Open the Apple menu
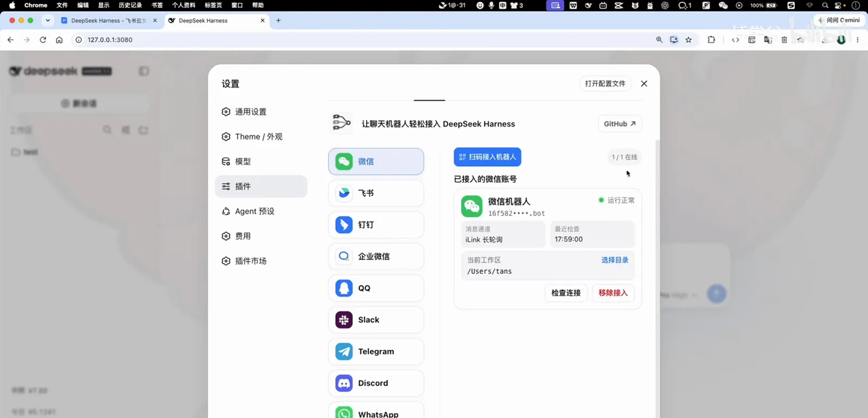The height and width of the screenshot is (418, 868). (12, 5)
